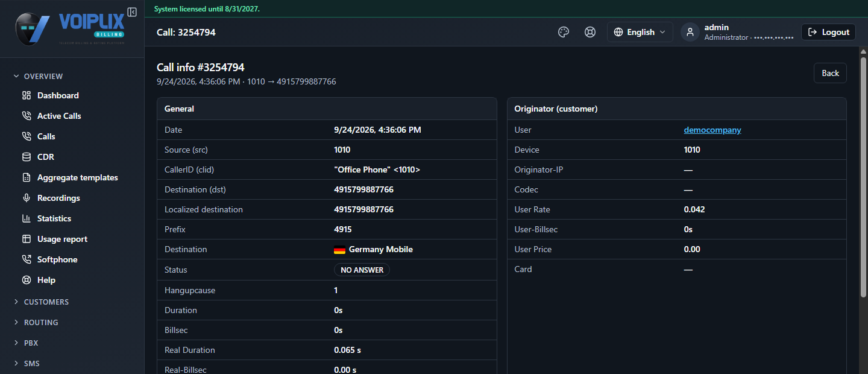Click the globe icon in language selector
This screenshot has width=868, height=374.
[618, 32]
